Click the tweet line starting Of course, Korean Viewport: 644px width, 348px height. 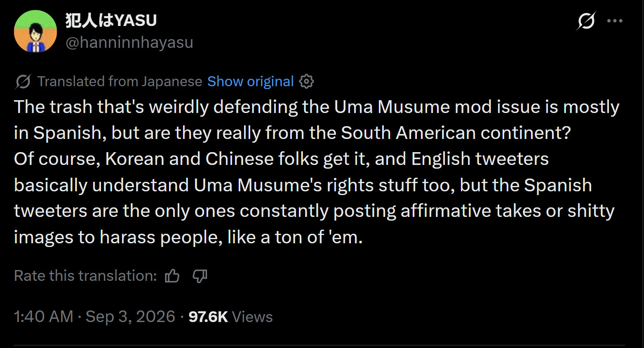tap(282, 159)
